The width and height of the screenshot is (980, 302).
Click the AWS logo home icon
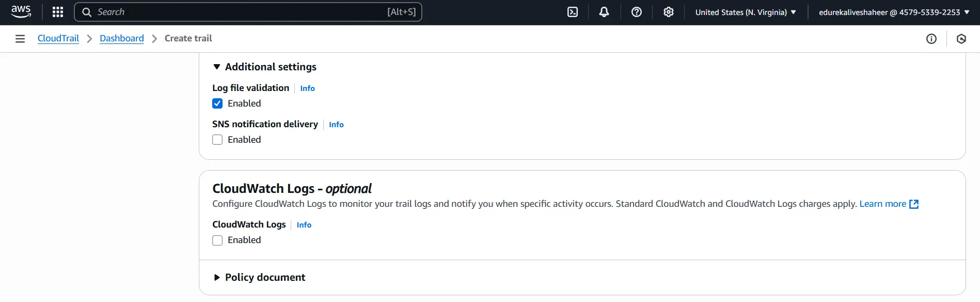21,12
